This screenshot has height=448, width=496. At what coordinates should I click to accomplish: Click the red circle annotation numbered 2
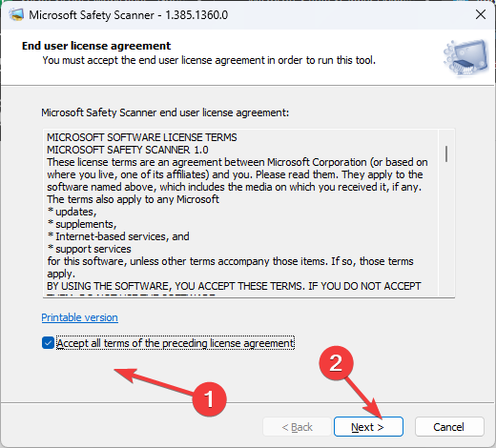336,362
